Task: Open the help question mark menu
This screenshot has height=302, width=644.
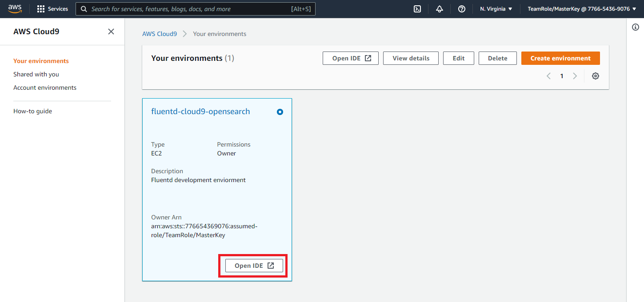Action: pos(462,9)
